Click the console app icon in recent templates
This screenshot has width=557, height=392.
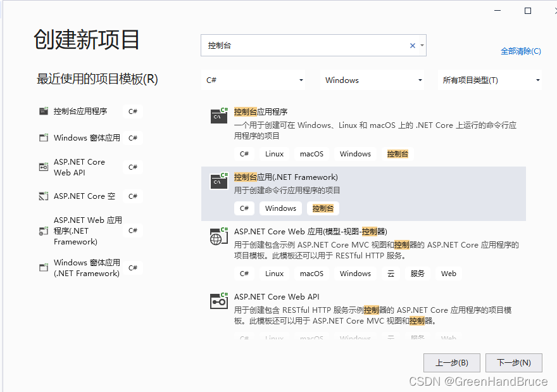(x=43, y=111)
